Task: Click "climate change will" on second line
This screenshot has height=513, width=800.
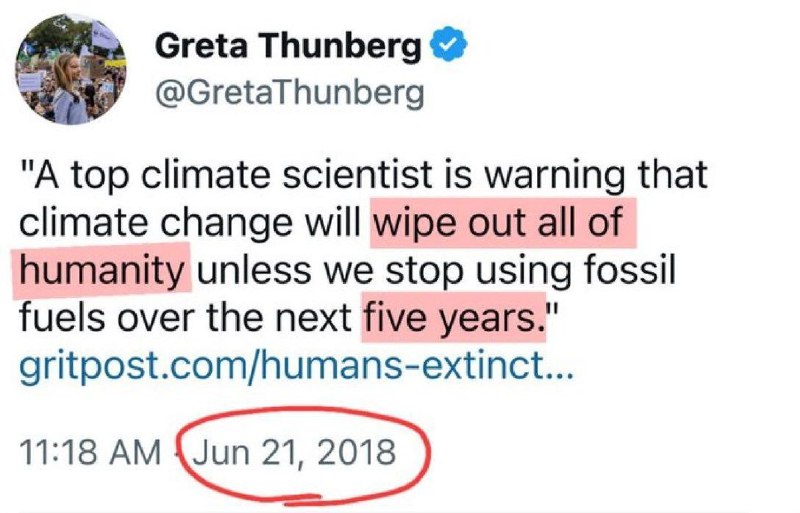Action: click(189, 223)
